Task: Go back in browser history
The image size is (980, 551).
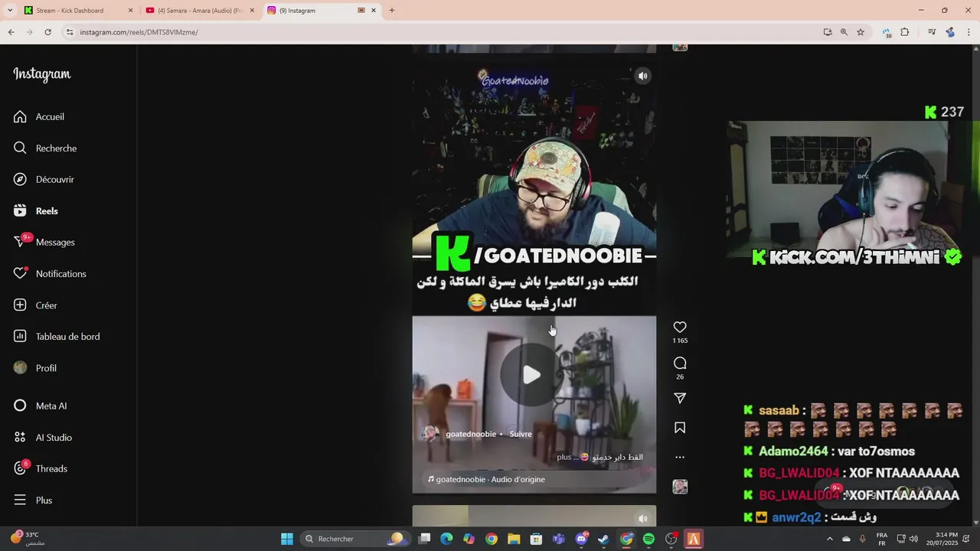Action: (11, 32)
